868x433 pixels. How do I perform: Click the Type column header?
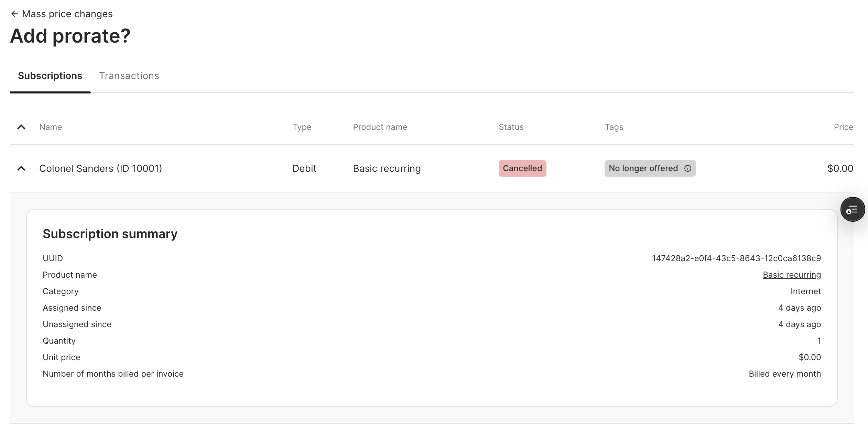coord(302,127)
